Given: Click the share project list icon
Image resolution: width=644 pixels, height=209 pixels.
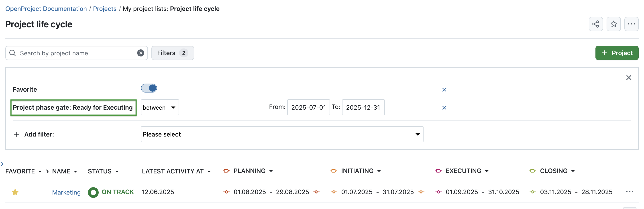Looking at the screenshot, I should pyautogui.click(x=596, y=24).
